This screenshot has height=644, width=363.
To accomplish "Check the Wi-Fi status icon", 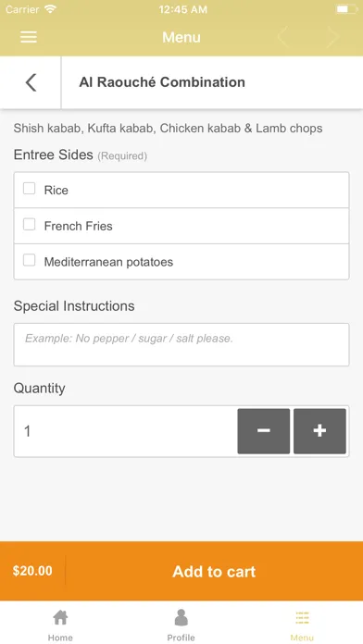I will coord(51,9).
